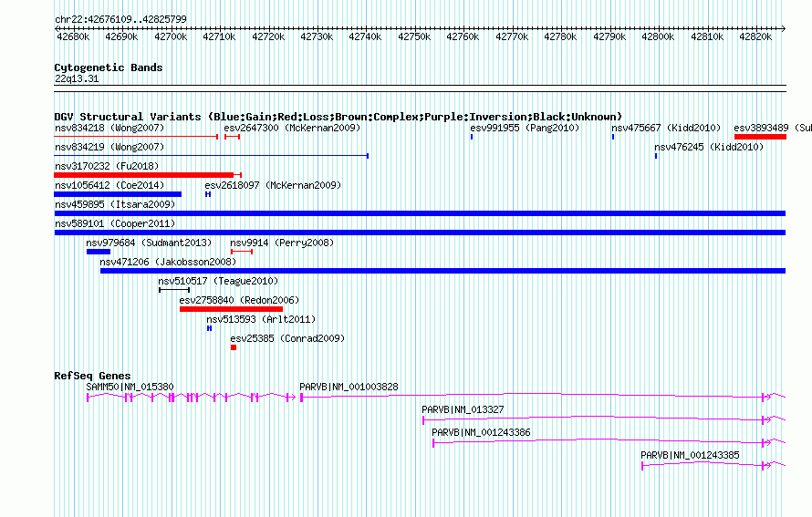The image size is (812, 517).
Task: Click the esv3893489 red loss bar
Action: pyautogui.click(x=760, y=137)
